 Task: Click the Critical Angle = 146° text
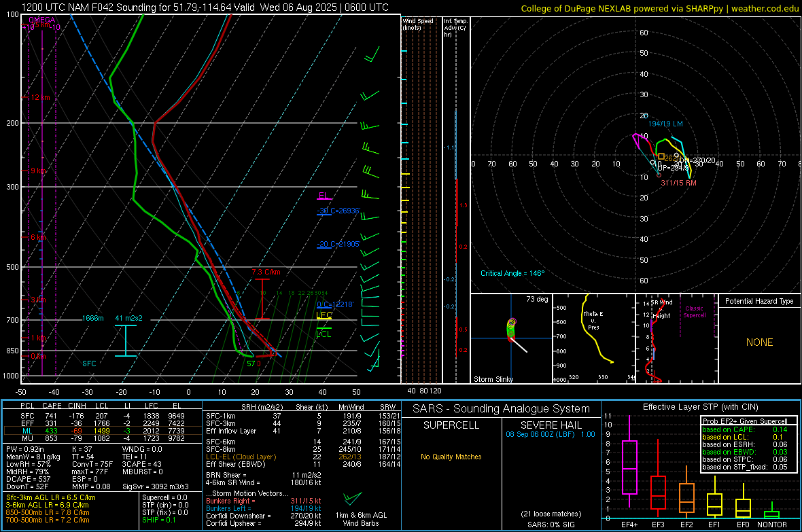(512, 273)
